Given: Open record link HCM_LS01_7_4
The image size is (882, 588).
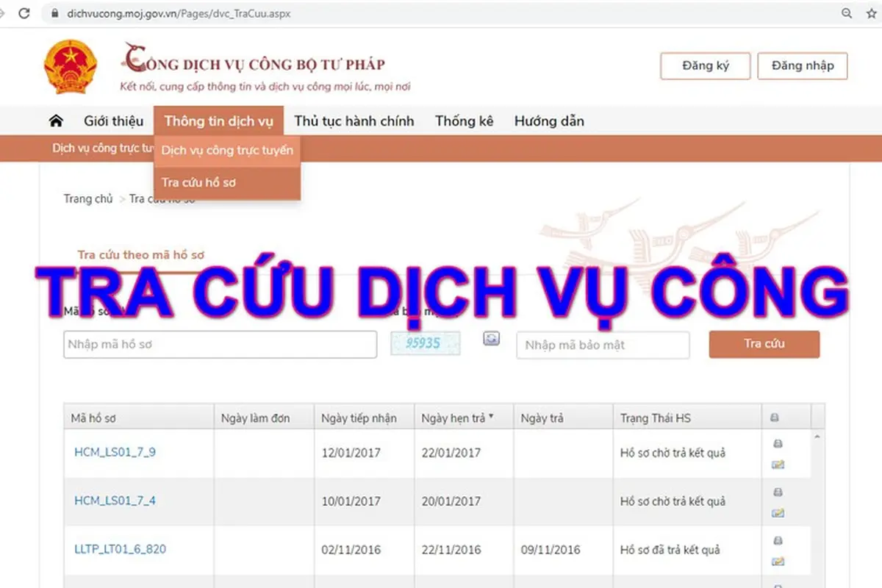Looking at the screenshot, I should point(115,501).
